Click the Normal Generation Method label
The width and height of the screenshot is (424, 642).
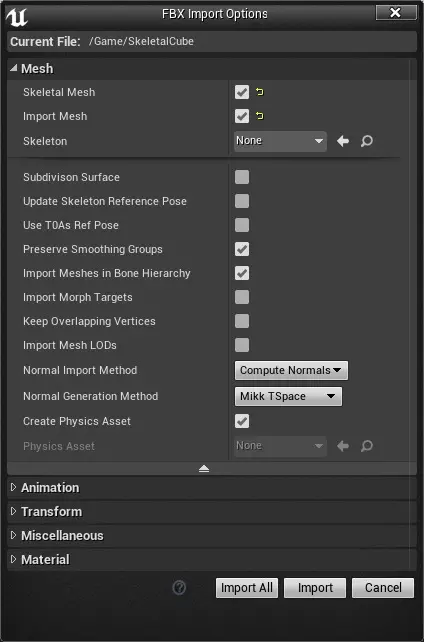pyautogui.click(x=90, y=396)
